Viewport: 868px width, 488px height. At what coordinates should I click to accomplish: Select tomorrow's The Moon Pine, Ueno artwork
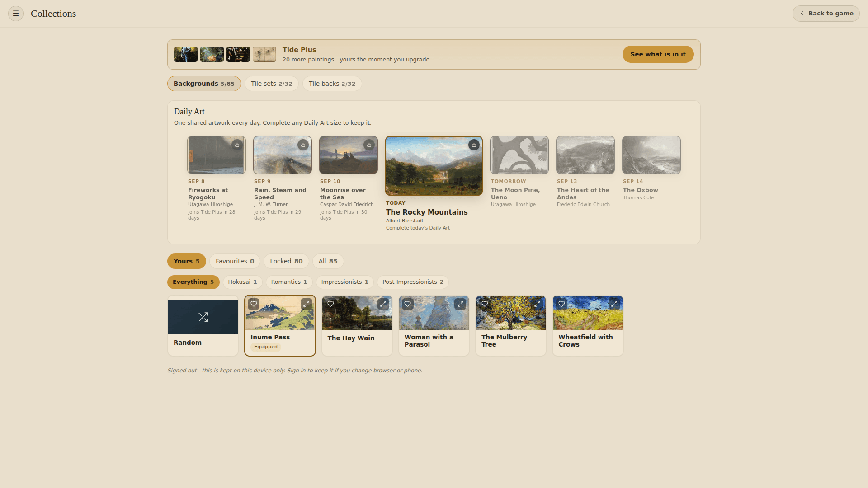519,155
